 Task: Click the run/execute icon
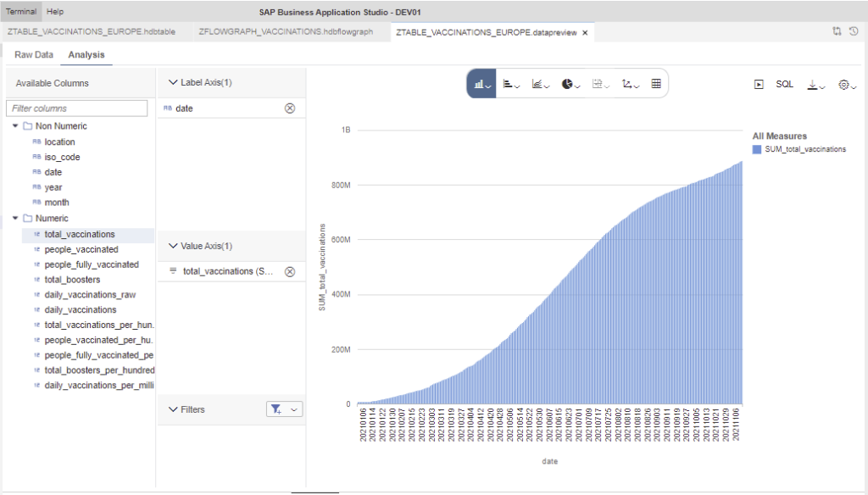click(x=759, y=84)
